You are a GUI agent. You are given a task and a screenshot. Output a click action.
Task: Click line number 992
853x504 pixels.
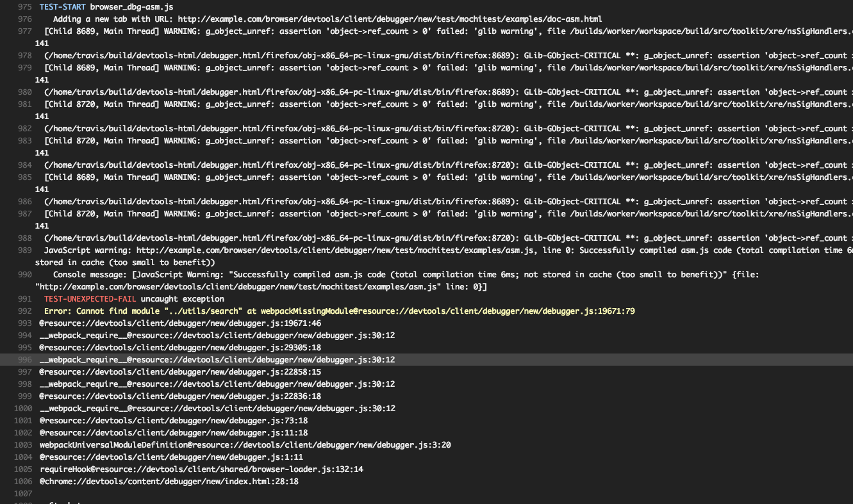click(x=24, y=311)
